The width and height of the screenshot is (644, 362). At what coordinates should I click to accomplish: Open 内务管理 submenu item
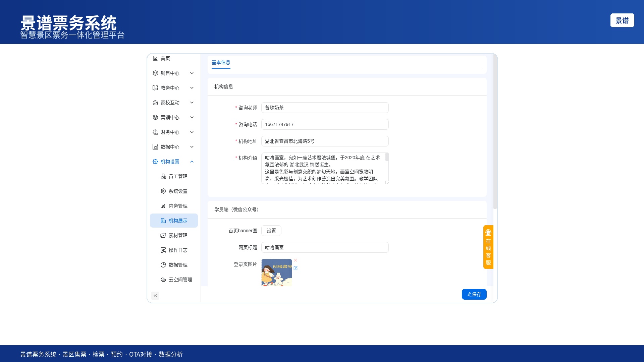coord(174,206)
